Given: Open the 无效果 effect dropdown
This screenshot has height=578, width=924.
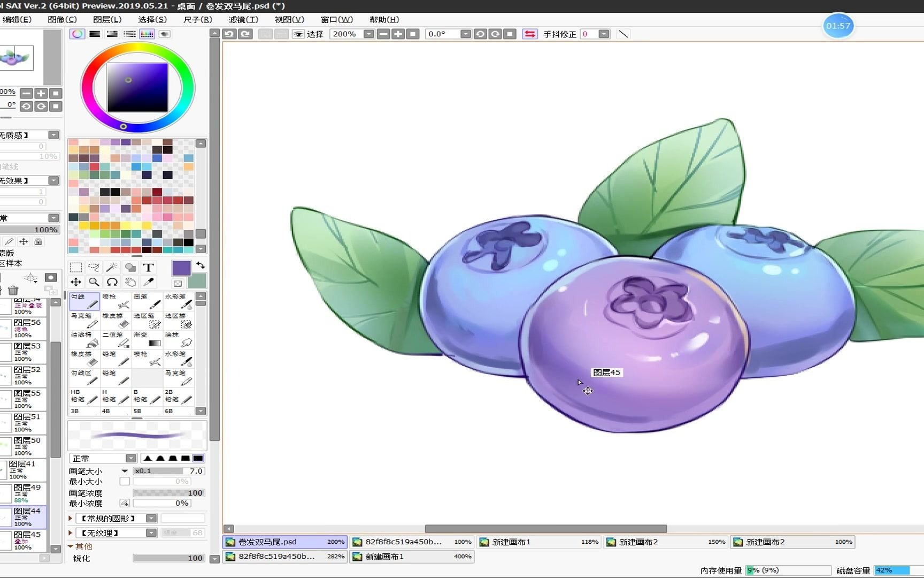Looking at the screenshot, I should click(x=53, y=180).
